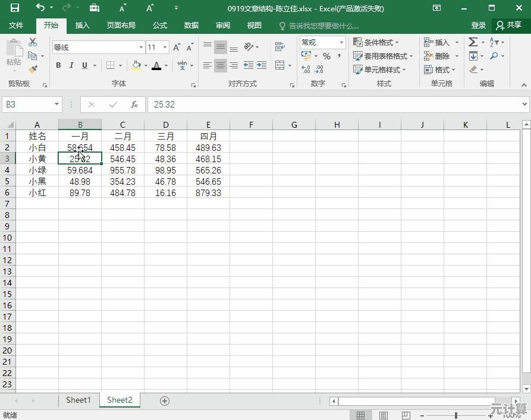Image resolution: width=531 pixels, height=420 pixels.
Task: Toggle italic formatting
Action: pos(71,65)
